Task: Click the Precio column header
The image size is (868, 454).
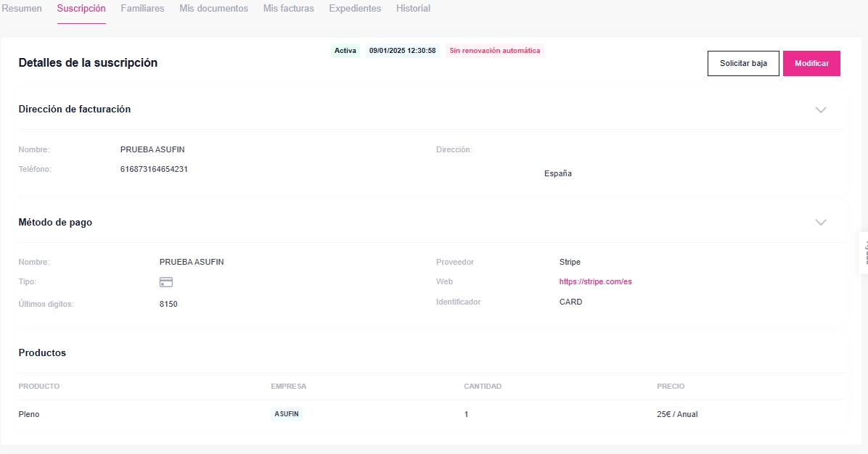Action: (x=671, y=387)
